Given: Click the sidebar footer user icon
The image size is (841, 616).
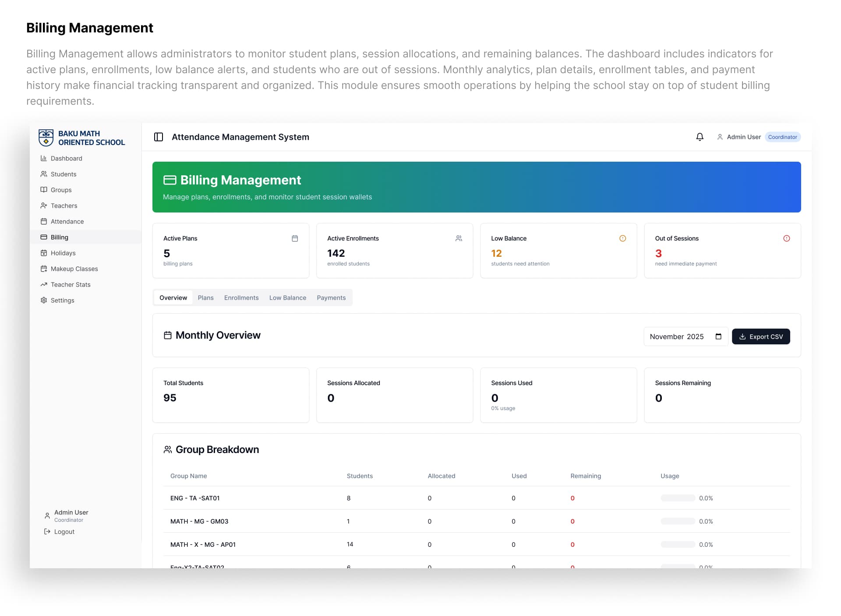Looking at the screenshot, I should pyautogui.click(x=47, y=516).
